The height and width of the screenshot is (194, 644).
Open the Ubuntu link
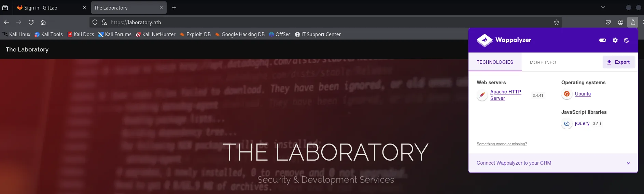pos(583,94)
